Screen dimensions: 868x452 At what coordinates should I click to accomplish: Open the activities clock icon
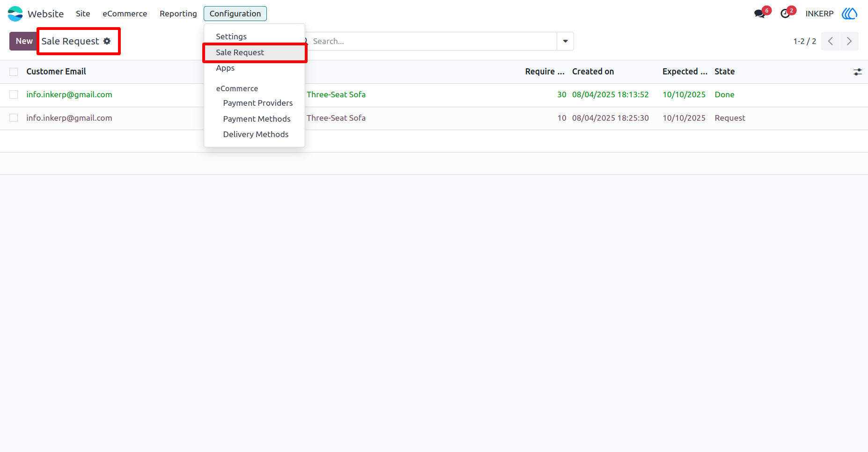click(785, 14)
